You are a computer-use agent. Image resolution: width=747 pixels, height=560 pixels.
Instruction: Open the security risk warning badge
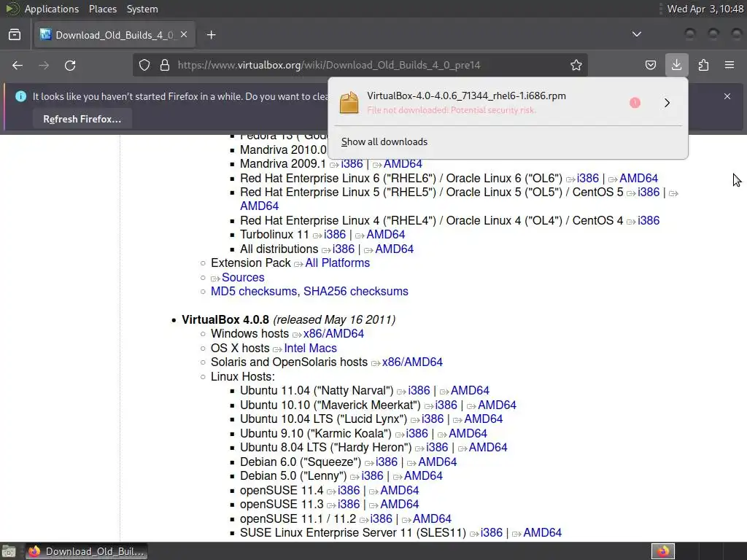(635, 102)
